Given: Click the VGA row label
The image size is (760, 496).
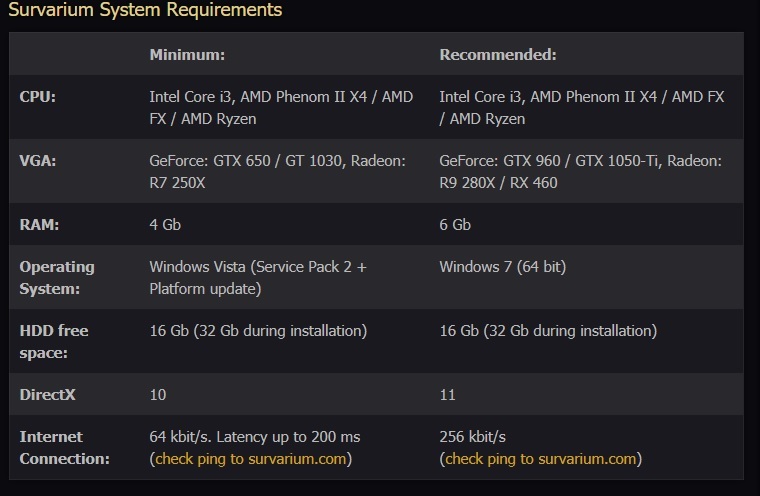Looking at the screenshot, I should (40, 161).
